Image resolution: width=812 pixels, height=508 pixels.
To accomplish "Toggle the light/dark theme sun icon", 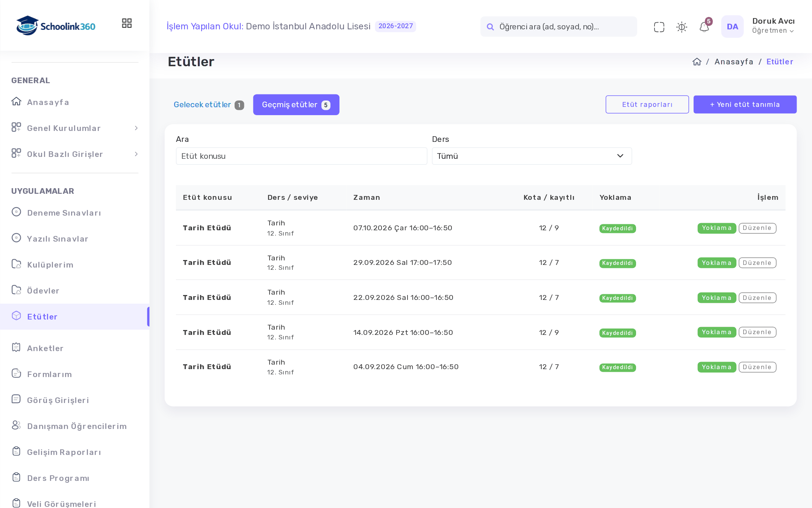I will click(x=682, y=27).
